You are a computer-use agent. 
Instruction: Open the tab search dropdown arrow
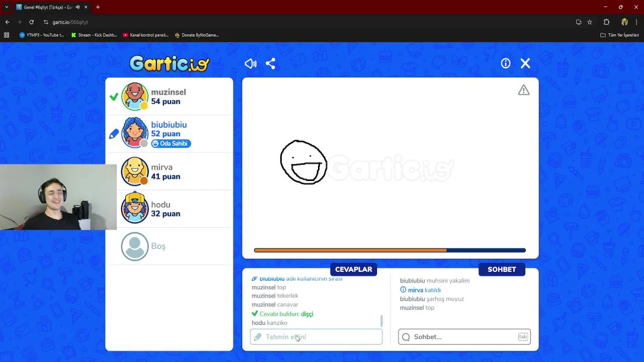click(x=6, y=7)
